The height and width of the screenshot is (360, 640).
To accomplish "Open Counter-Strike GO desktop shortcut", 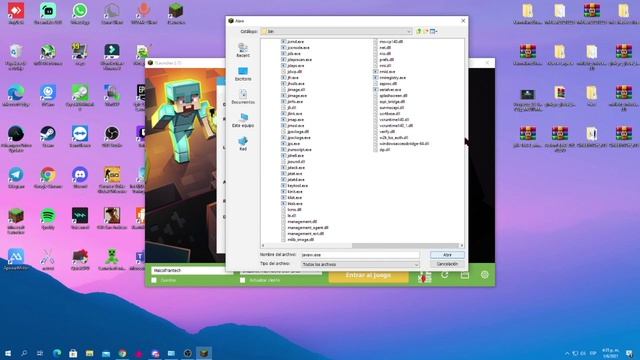I will 112,180.
